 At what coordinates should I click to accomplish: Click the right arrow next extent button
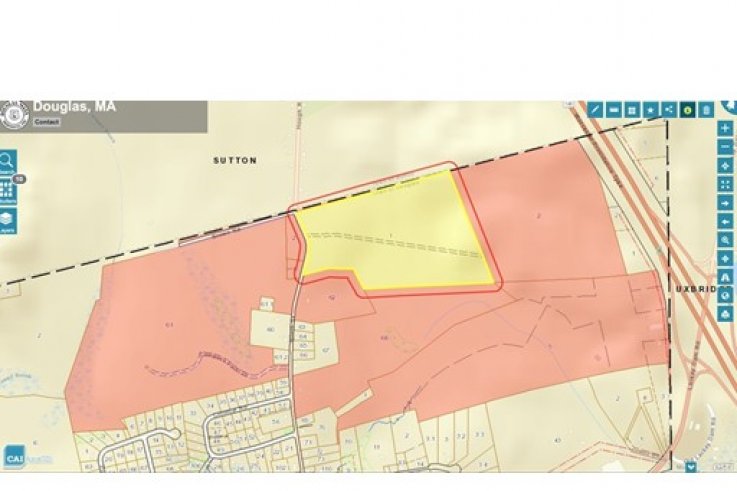(725, 203)
